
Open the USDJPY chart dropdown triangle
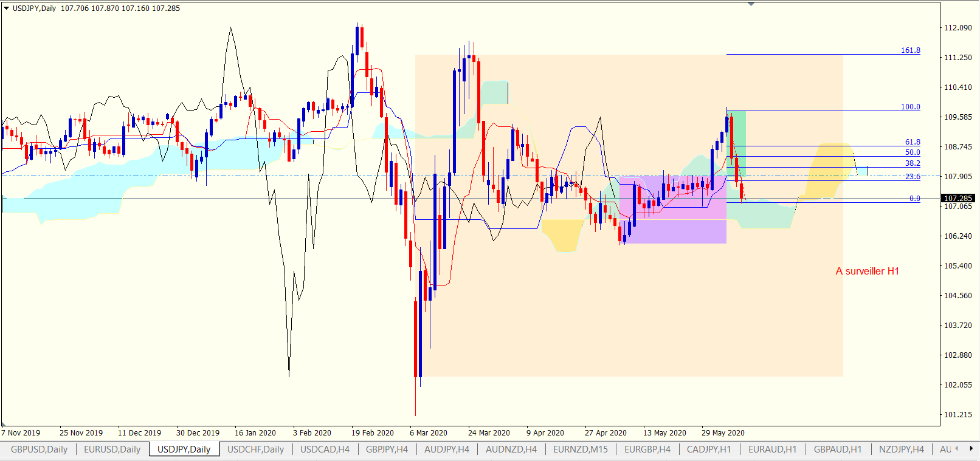(6, 9)
